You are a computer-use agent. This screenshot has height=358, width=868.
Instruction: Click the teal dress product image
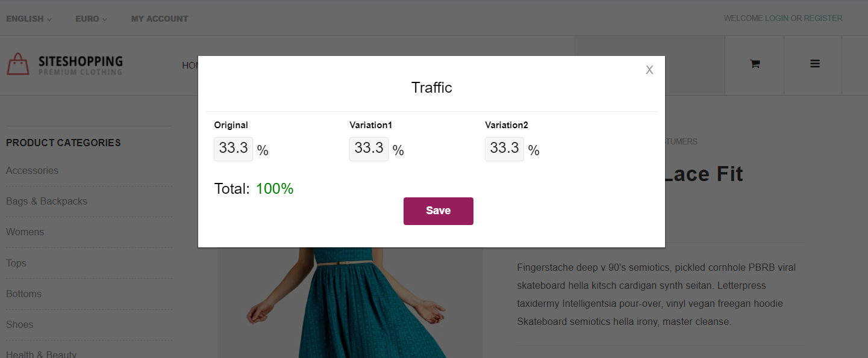pos(350,303)
